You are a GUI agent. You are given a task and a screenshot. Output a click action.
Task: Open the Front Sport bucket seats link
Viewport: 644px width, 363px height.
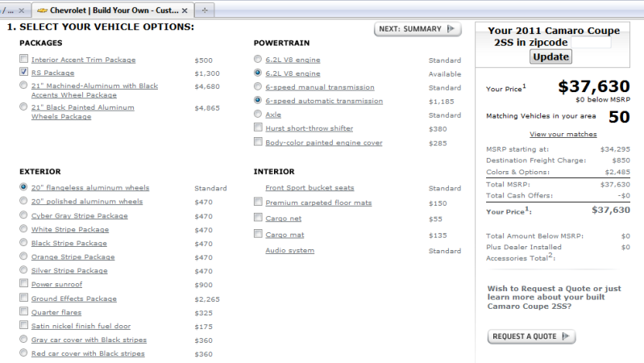click(310, 188)
